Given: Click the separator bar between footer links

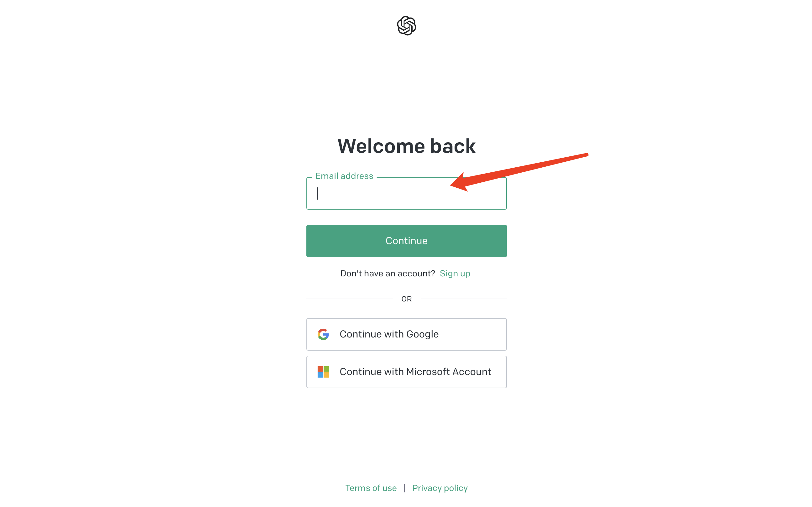Looking at the screenshot, I should [x=404, y=488].
